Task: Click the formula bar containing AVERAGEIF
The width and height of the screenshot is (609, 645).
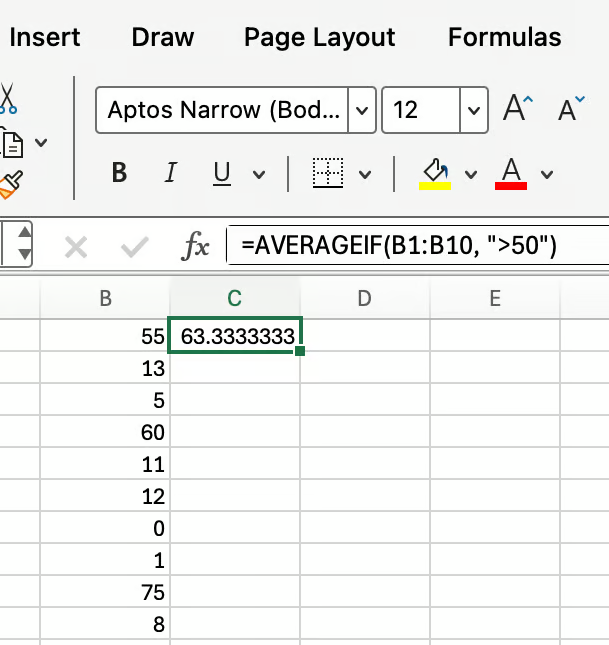Action: pos(420,245)
